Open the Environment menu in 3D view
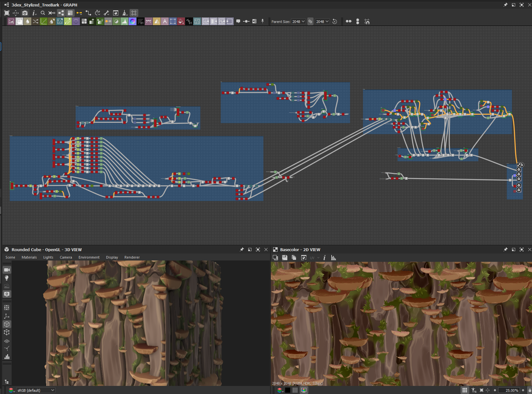The height and width of the screenshot is (394, 532). [x=89, y=257]
